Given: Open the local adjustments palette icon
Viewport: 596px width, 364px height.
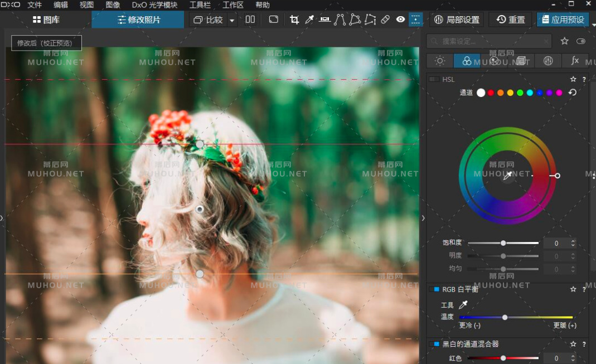Looking at the screenshot, I should click(547, 61).
